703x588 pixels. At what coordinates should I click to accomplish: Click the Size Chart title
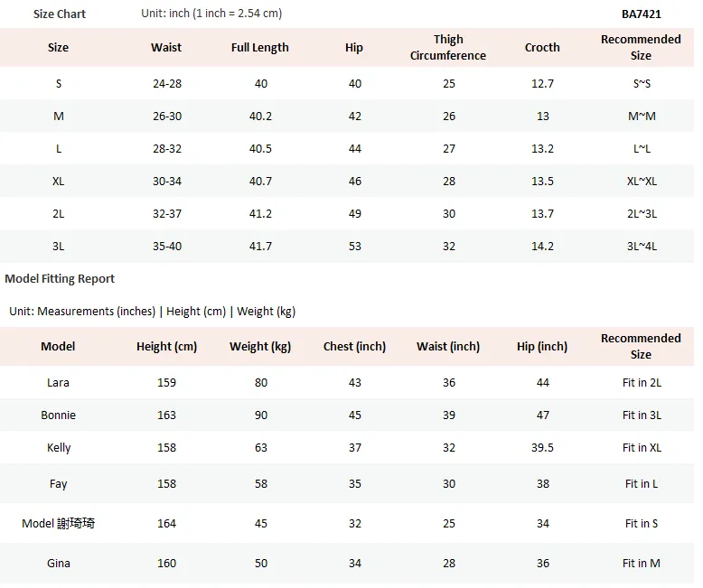tap(59, 14)
